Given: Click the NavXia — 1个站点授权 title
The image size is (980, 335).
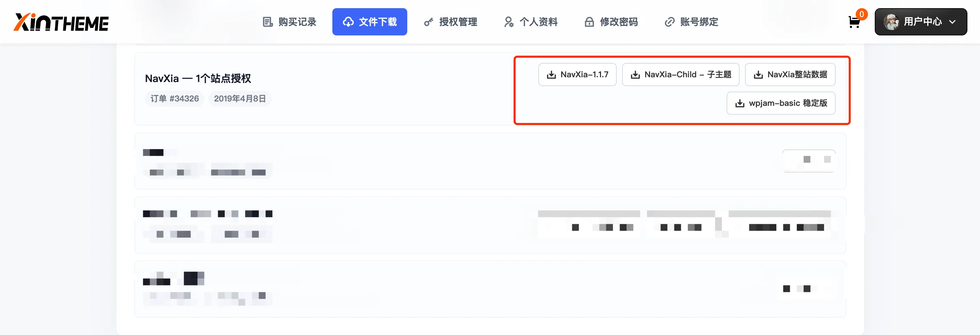Looking at the screenshot, I should point(198,79).
